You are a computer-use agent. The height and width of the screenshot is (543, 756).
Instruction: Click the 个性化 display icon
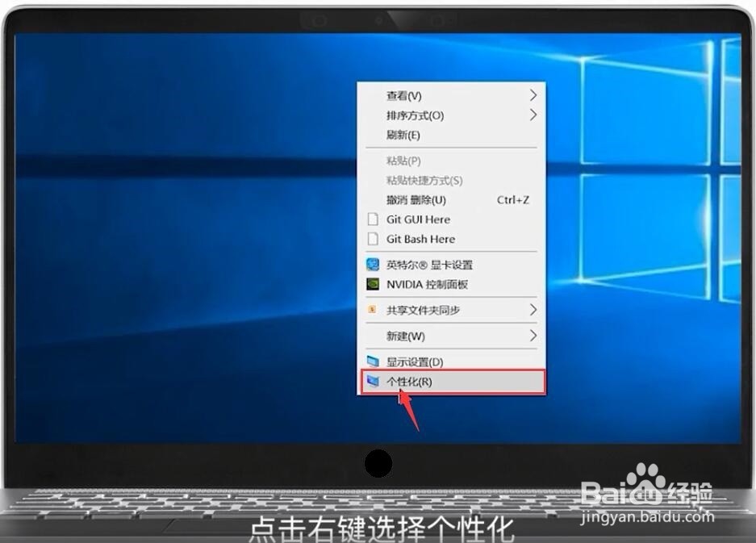(x=372, y=381)
